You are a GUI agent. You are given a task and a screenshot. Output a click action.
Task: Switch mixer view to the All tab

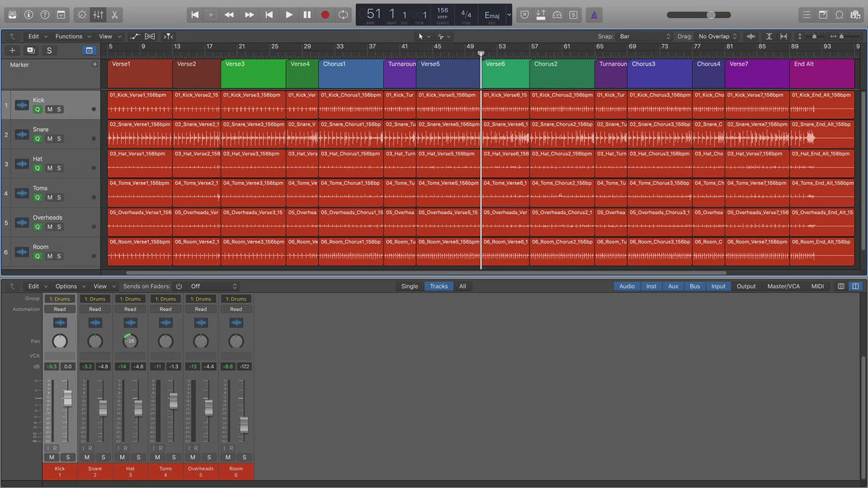pos(462,286)
